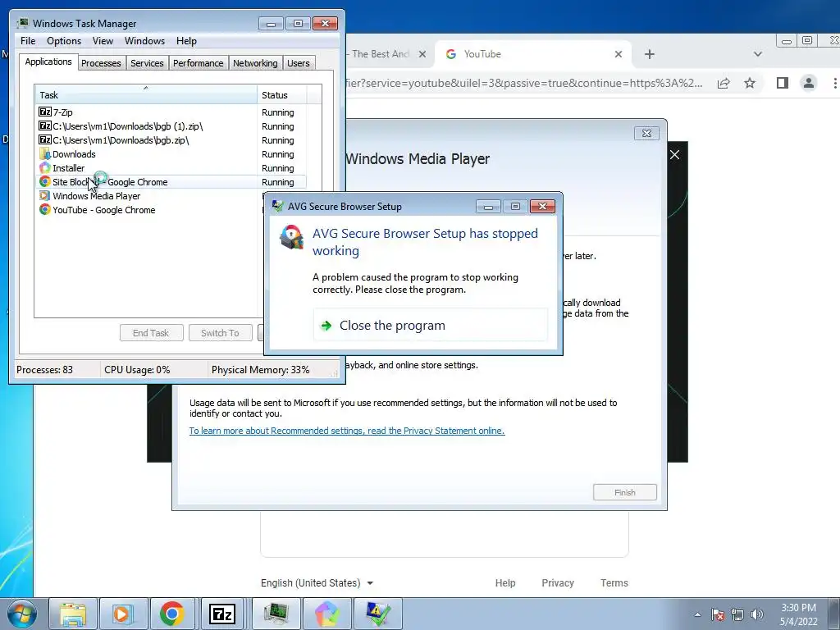
Task: Open the Help link at page bottom
Action: click(505, 583)
